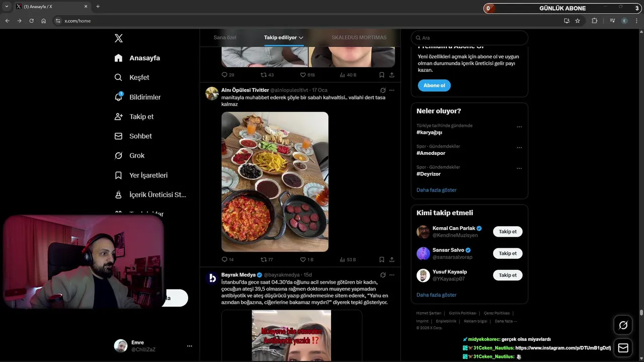This screenshot has height=362, width=644.
Task: Follow Yusuf Kayaalp
Action: [508, 275]
